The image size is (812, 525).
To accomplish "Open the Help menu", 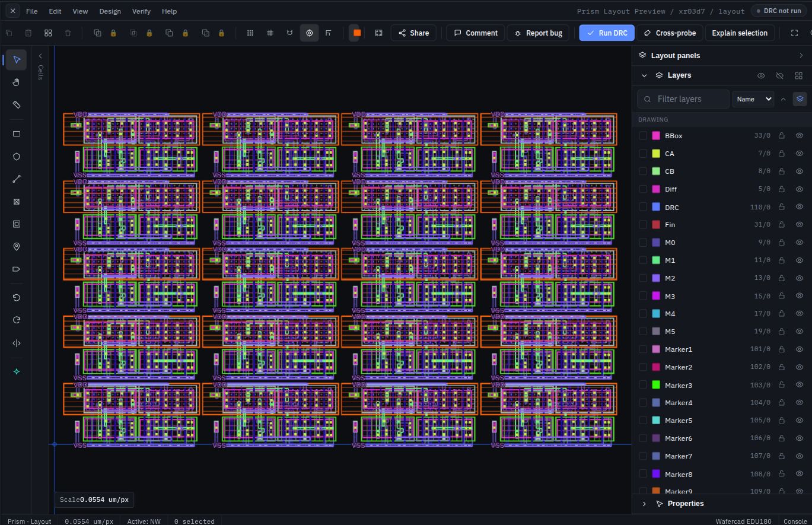I will click(169, 11).
